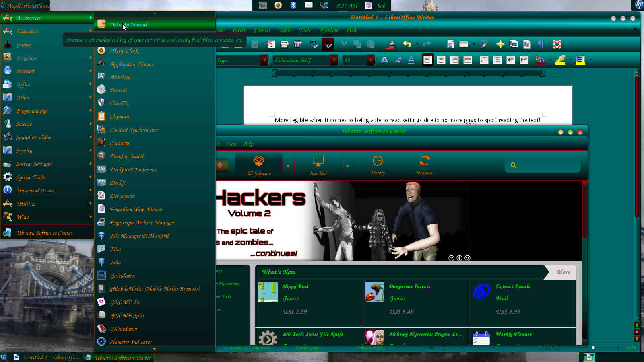Click the Cut scissors icon in Writer
The image size is (644, 362).
click(344, 44)
